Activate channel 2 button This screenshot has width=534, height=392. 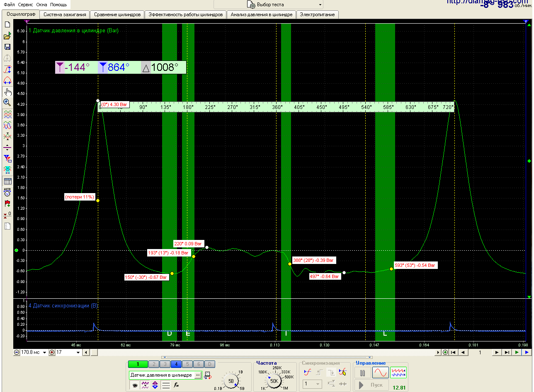tap(153, 364)
